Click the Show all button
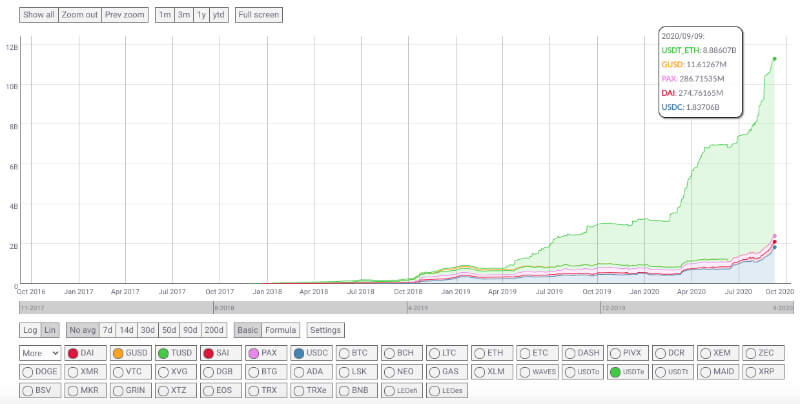 (38, 15)
